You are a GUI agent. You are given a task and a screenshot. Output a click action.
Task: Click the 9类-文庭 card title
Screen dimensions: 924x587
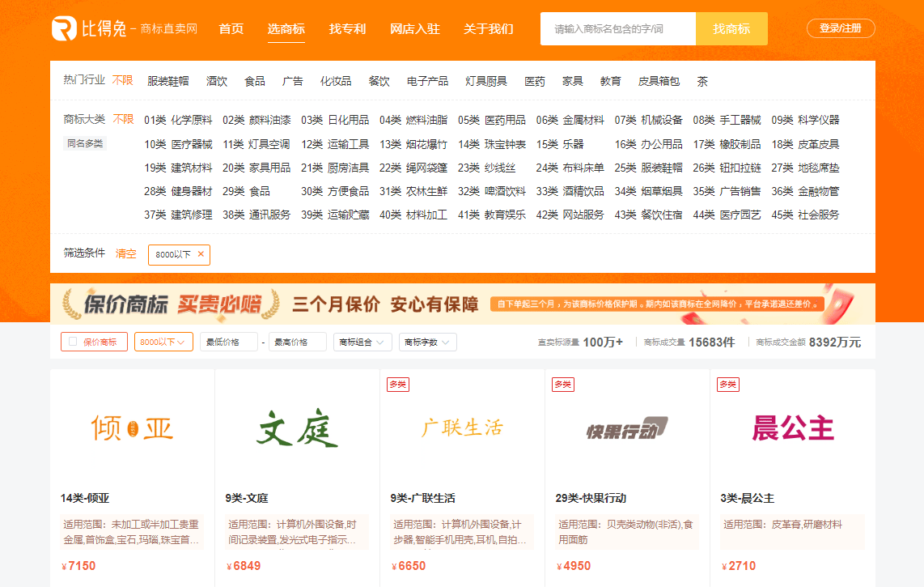246,499
